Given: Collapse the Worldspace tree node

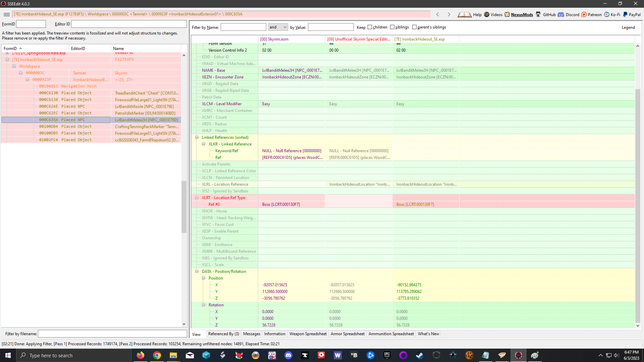Looking at the screenshot, I should [x=14, y=66].
